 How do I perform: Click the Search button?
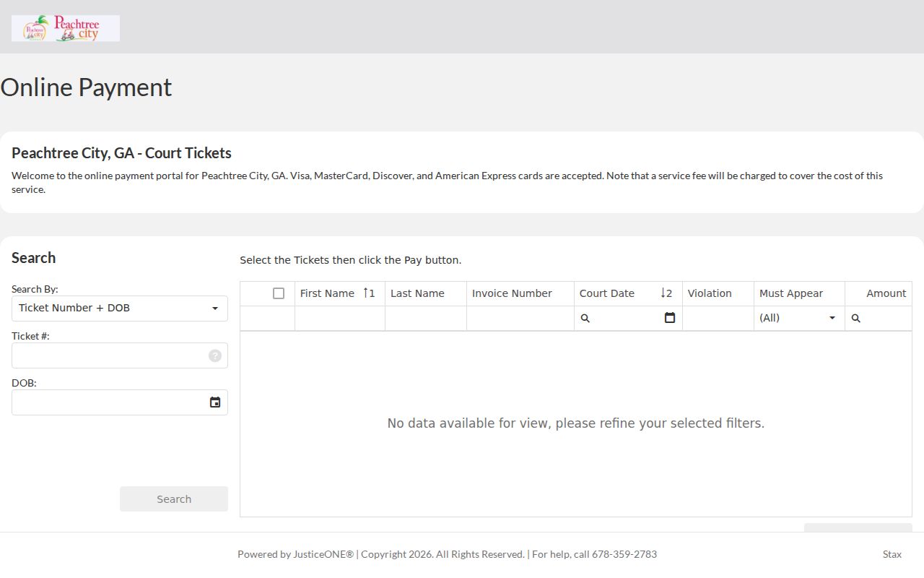(x=174, y=499)
